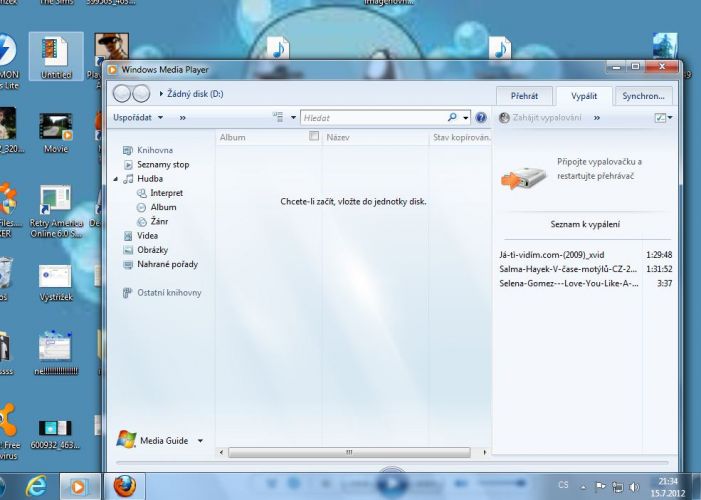
Task: Select Já-ti-vidím.com-(2009)_xvid in burn list
Action: [586, 255]
